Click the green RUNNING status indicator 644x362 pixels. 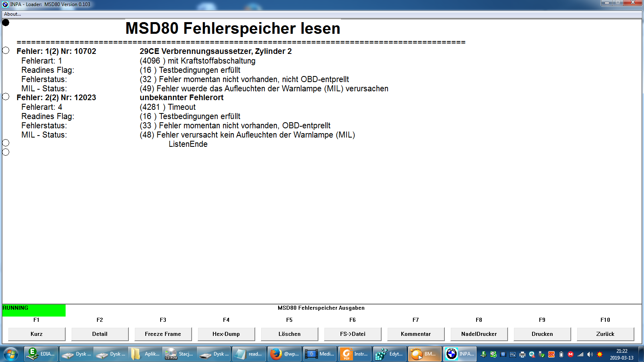(34, 310)
